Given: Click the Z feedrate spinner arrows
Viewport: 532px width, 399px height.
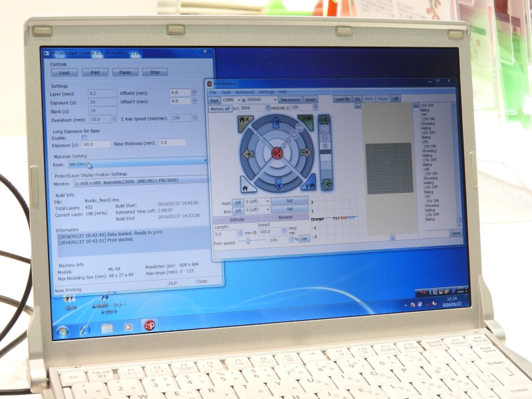Looking at the screenshot, I should 315,107.
